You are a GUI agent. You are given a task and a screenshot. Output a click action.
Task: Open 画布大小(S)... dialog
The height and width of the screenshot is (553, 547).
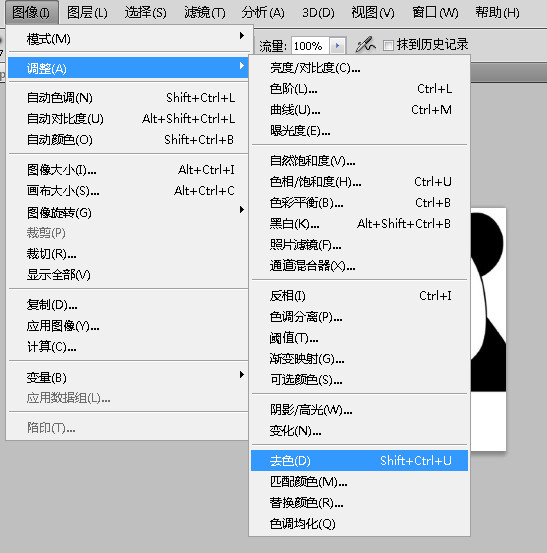[128, 191]
